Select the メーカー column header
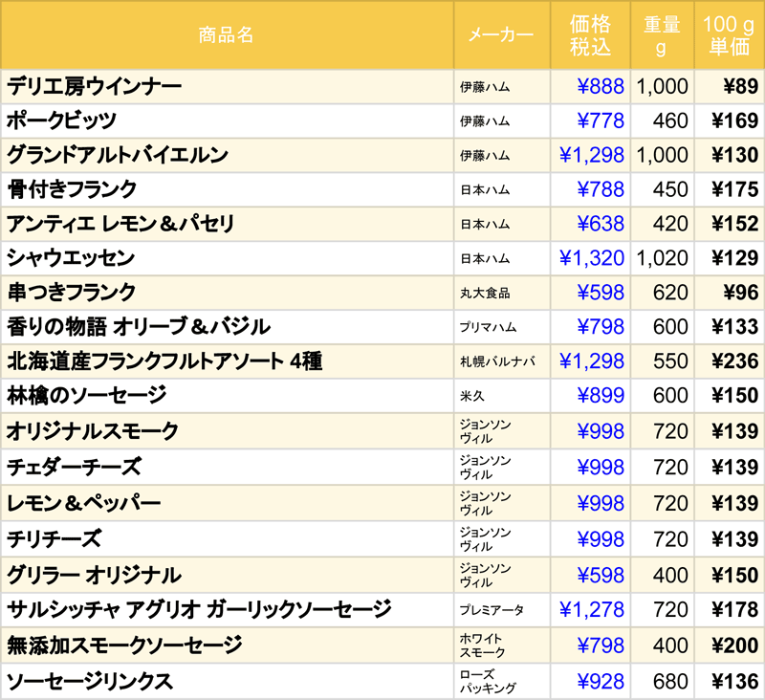 [501, 35]
